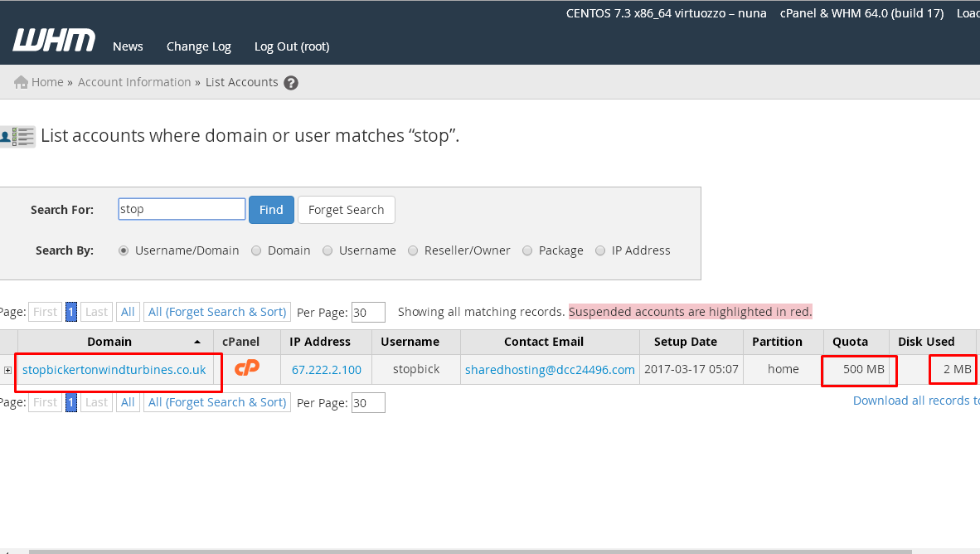The height and width of the screenshot is (554, 980).
Task: Click the Forget Search button
Action: pyautogui.click(x=347, y=210)
